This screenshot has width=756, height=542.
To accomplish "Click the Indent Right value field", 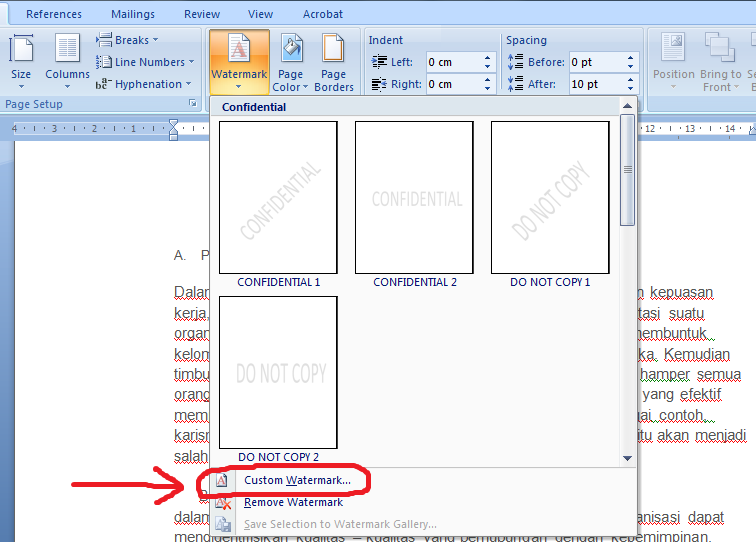I will click(x=454, y=84).
